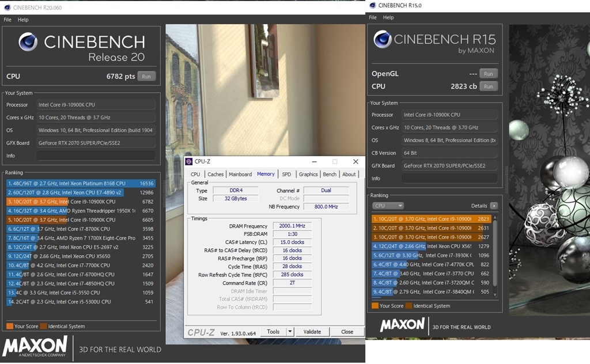Viewport: 590px width, 364px height.
Task: Select the Core i7-8700K ranking row
Action: click(81, 229)
